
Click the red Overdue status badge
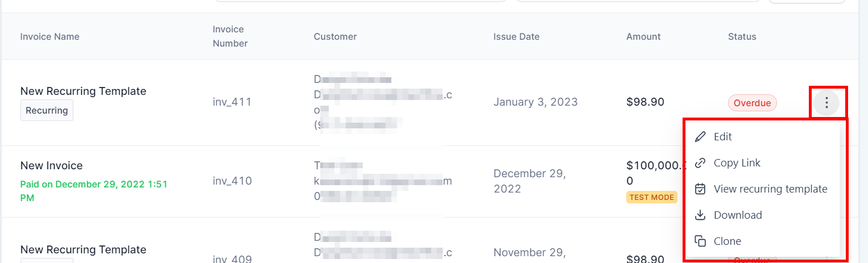pyautogui.click(x=752, y=103)
